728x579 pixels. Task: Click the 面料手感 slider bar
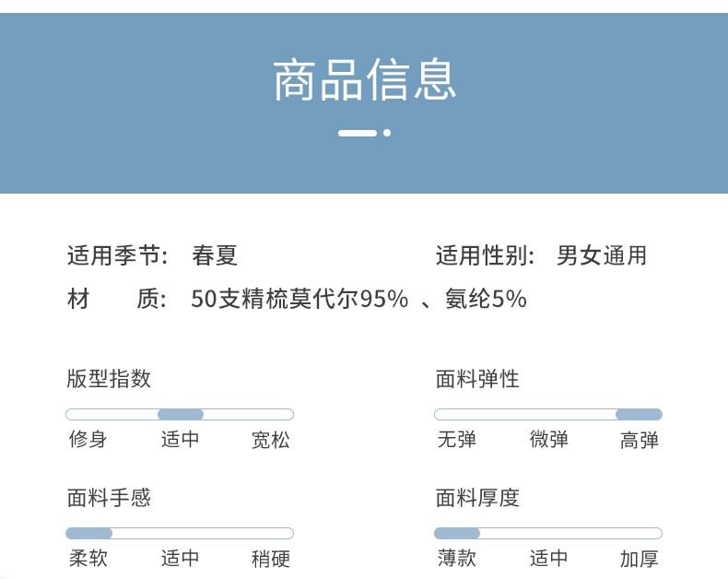(180, 533)
